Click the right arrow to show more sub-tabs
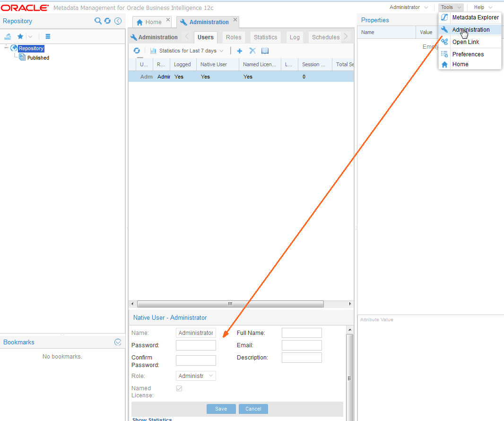Image resolution: width=504 pixels, height=421 pixels. (346, 37)
